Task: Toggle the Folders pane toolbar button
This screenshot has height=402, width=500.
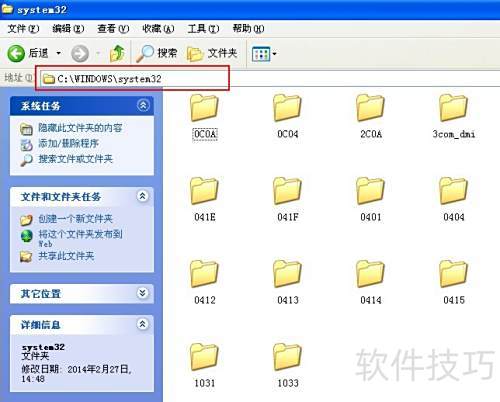Action: (212, 53)
